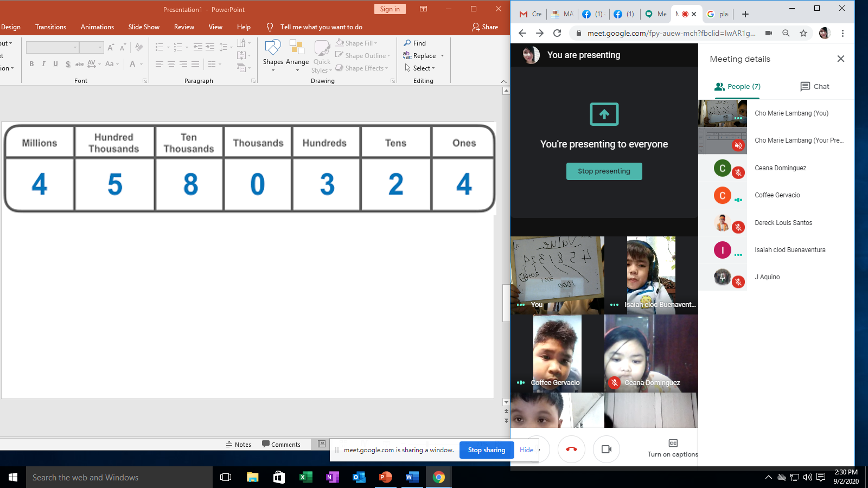Toggle text Shadow formatting
Image resolution: width=868 pixels, height=488 pixels.
coord(68,64)
